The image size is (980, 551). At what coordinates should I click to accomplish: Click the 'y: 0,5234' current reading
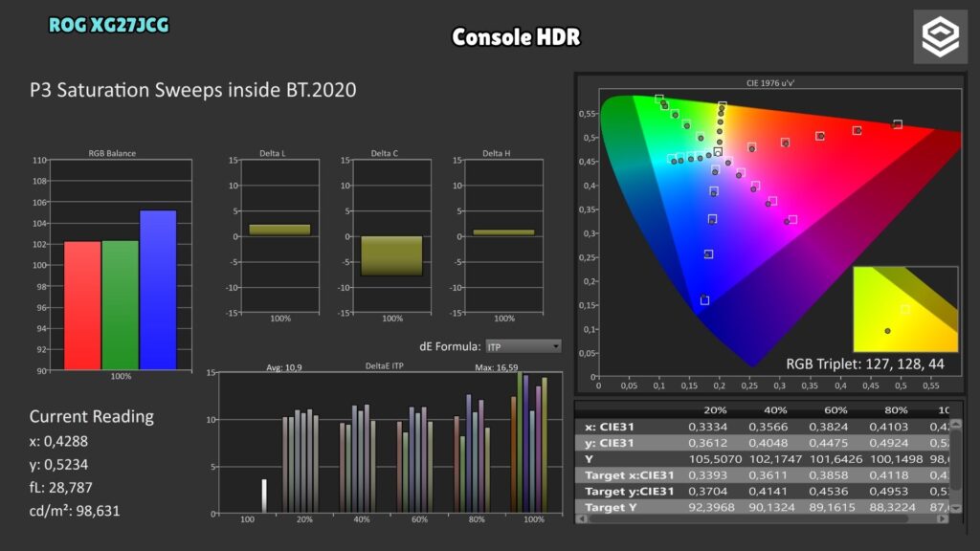point(58,465)
